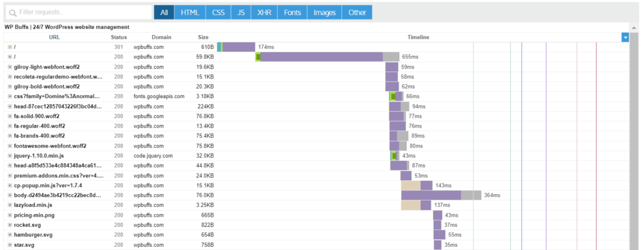Focus the Filter requests search field
The height and width of the screenshot is (250, 644).
(79, 13)
